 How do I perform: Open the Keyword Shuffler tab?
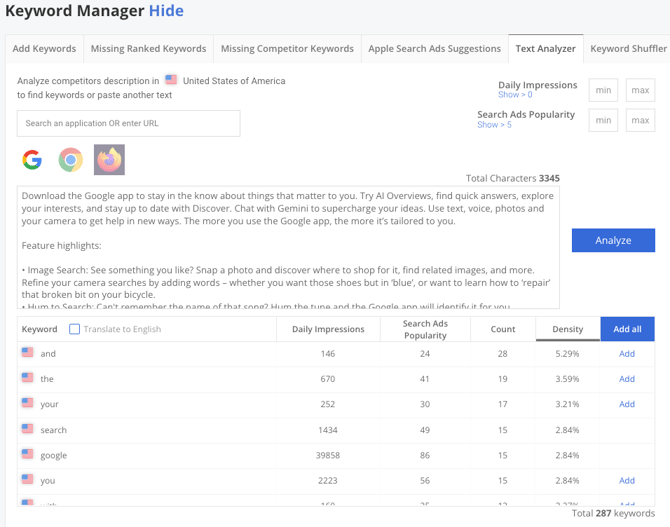point(628,48)
